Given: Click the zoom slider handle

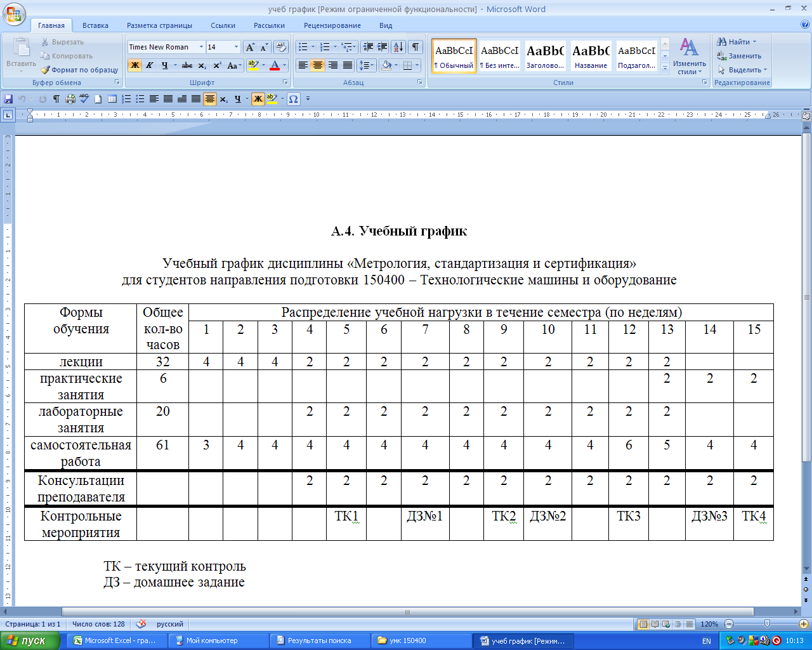Looking at the screenshot, I should pyautogui.click(x=767, y=624).
